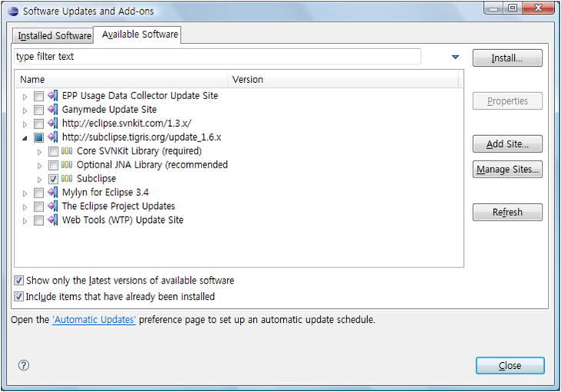561x392 pixels.
Task: Select the EPP Usage Data Collector Update Site label
Action: pyautogui.click(x=140, y=95)
